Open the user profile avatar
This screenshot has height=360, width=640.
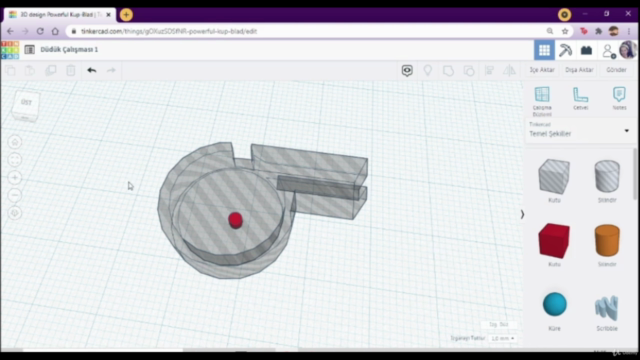(x=628, y=50)
